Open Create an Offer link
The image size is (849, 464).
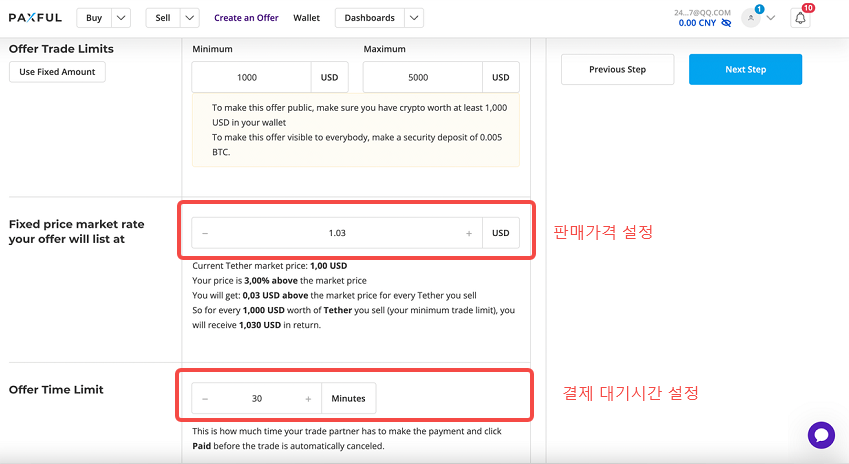click(x=246, y=18)
